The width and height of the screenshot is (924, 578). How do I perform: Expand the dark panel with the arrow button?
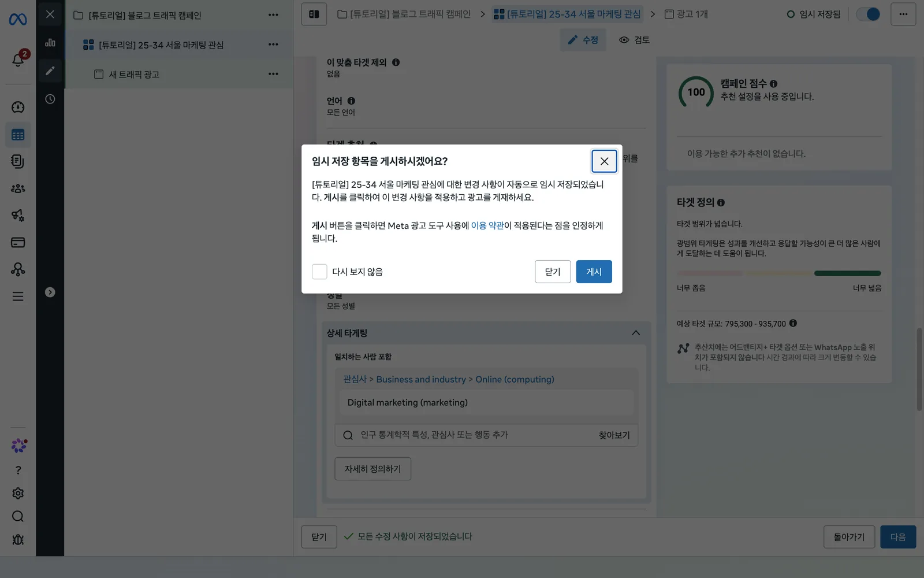tap(50, 292)
